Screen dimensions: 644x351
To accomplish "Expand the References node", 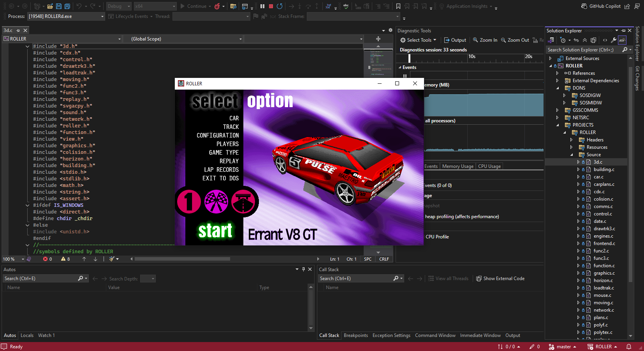I will coord(557,73).
